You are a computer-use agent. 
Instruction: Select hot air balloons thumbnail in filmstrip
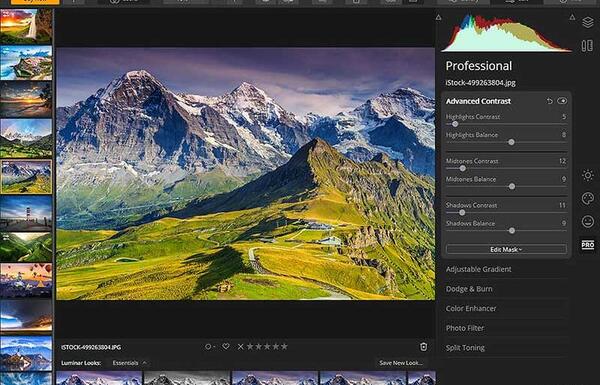click(26, 281)
